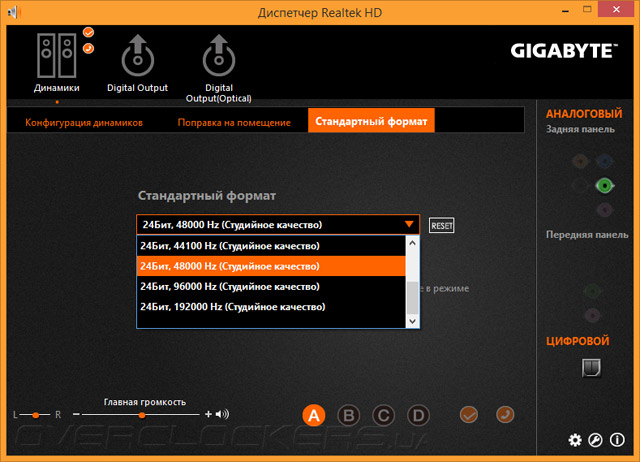Click the RESET button

(442, 226)
